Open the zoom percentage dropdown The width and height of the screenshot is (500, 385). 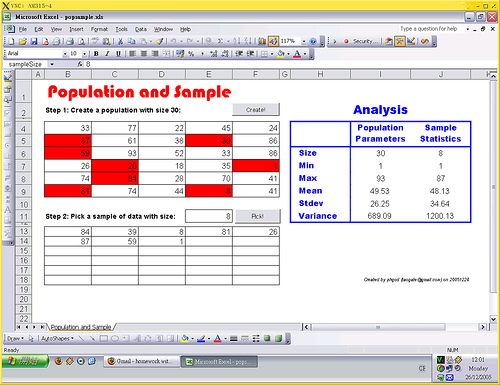click(x=304, y=41)
